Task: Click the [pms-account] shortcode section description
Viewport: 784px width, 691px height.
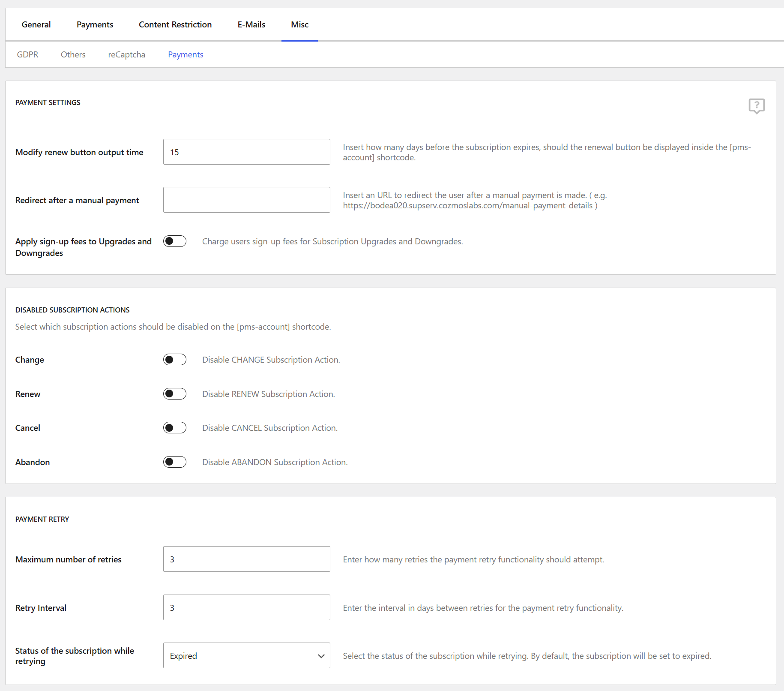Action: coord(173,327)
